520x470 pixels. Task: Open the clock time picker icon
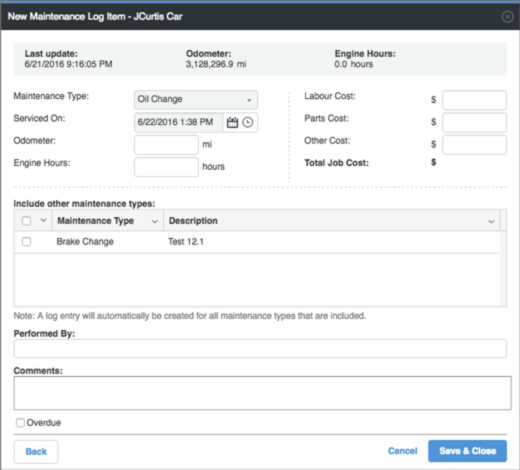coord(248,122)
